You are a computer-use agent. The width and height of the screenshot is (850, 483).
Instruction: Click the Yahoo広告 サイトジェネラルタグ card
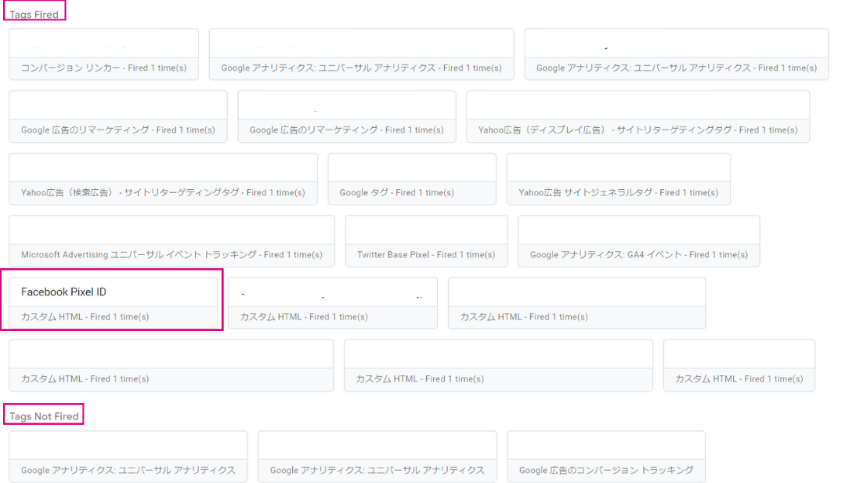click(x=619, y=179)
